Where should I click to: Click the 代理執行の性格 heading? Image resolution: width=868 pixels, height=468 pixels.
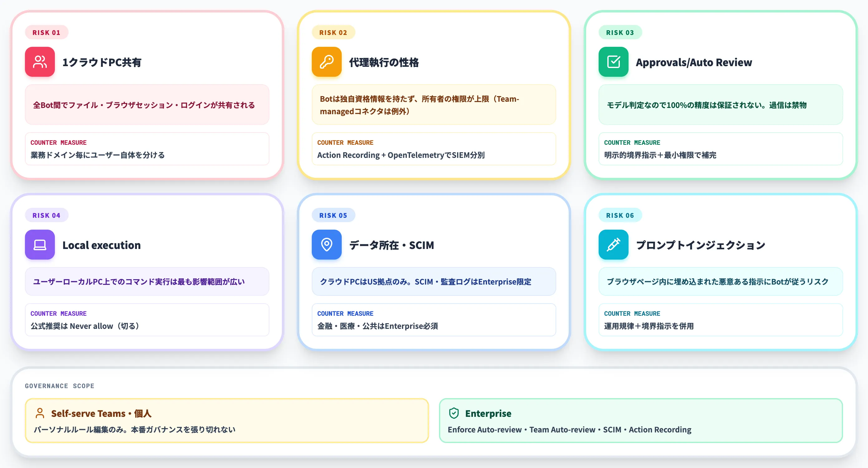[x=384, y=62]
